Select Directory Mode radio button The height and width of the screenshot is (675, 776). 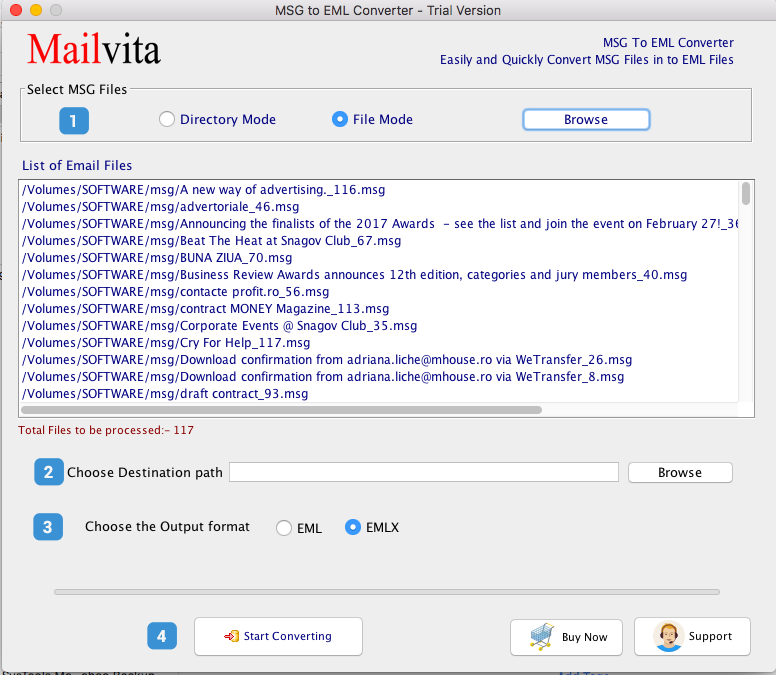point(167,119)
